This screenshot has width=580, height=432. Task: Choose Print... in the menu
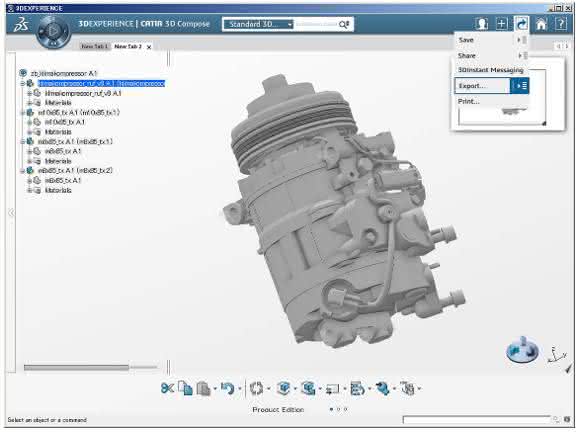469,101
